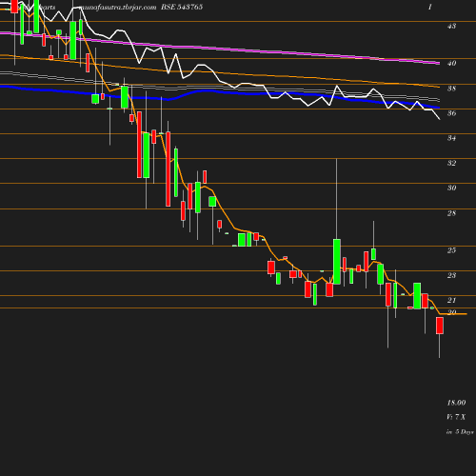Click the 'in 5 Days' text

point(460,432)
